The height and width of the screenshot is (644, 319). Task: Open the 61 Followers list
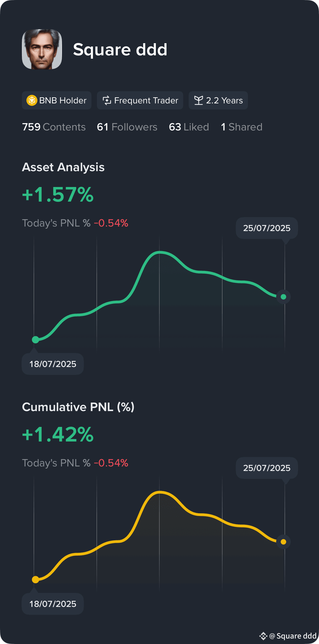127,127
